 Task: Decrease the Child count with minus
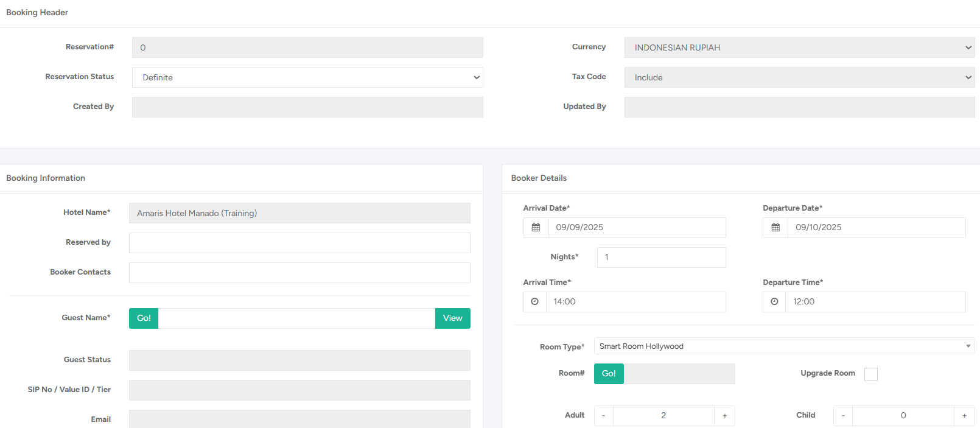(x=843, y=416)
